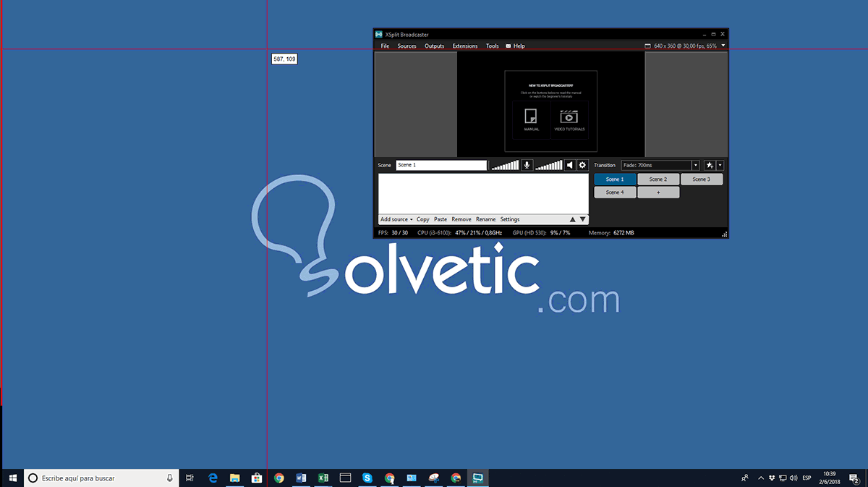
Task: Open the Dropbox tray icon
Action: (x=773, y=478)
